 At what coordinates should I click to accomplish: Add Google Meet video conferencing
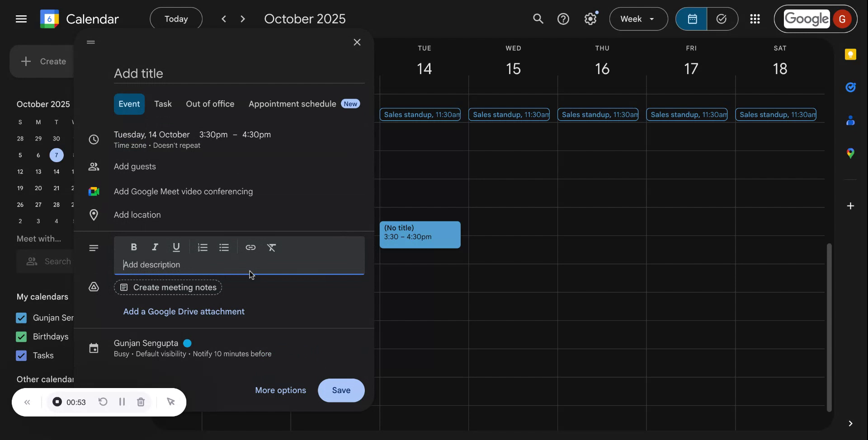(x=184, y=192)
